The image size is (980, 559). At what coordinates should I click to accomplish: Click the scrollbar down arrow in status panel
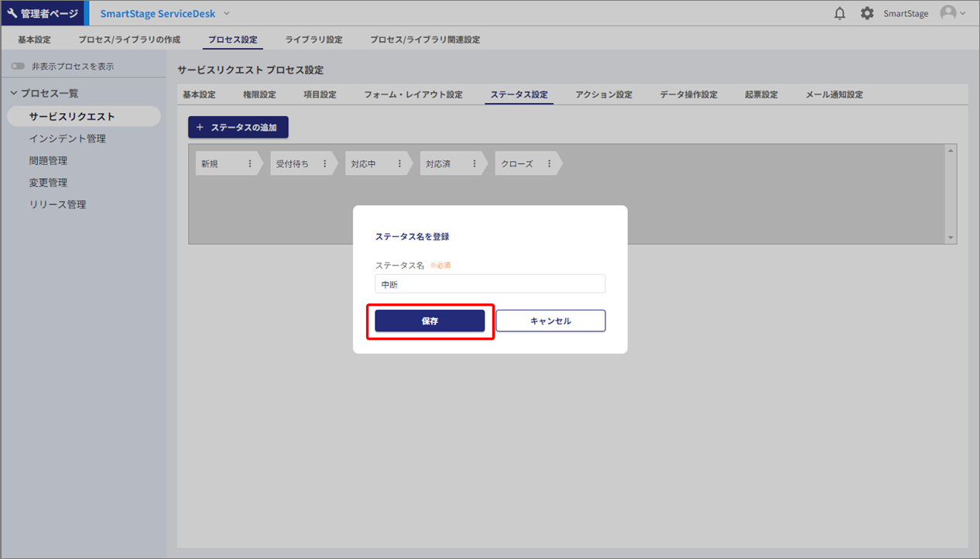coord(951,238)
